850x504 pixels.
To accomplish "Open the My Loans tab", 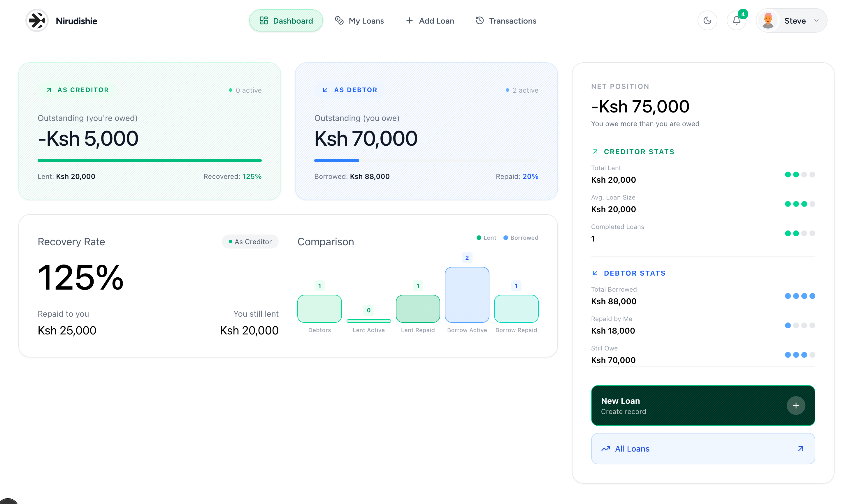I will pos(359,21).
